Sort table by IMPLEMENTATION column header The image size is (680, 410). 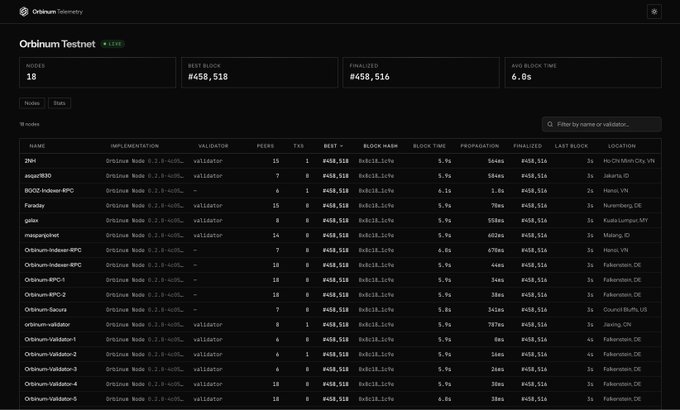[134, 146]
